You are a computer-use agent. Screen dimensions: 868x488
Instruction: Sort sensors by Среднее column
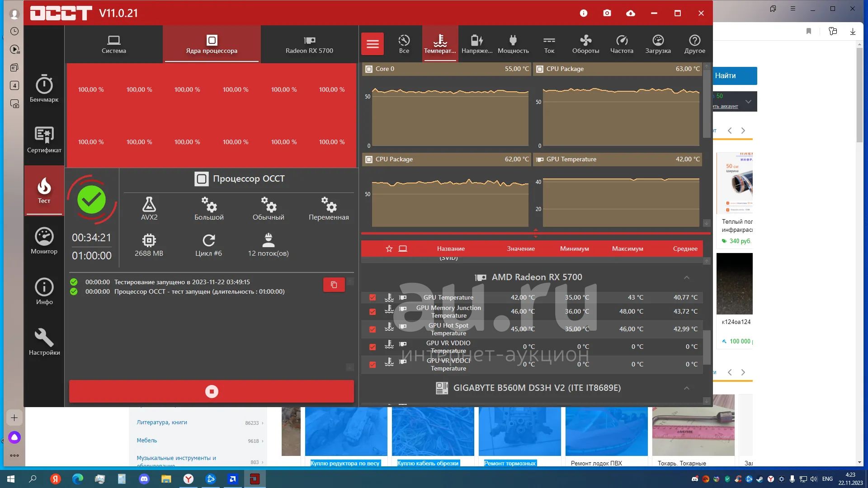685,249
